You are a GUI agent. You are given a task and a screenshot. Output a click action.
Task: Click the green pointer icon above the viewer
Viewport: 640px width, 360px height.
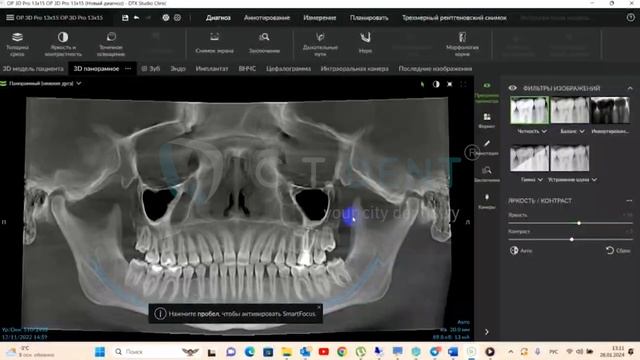422,84
